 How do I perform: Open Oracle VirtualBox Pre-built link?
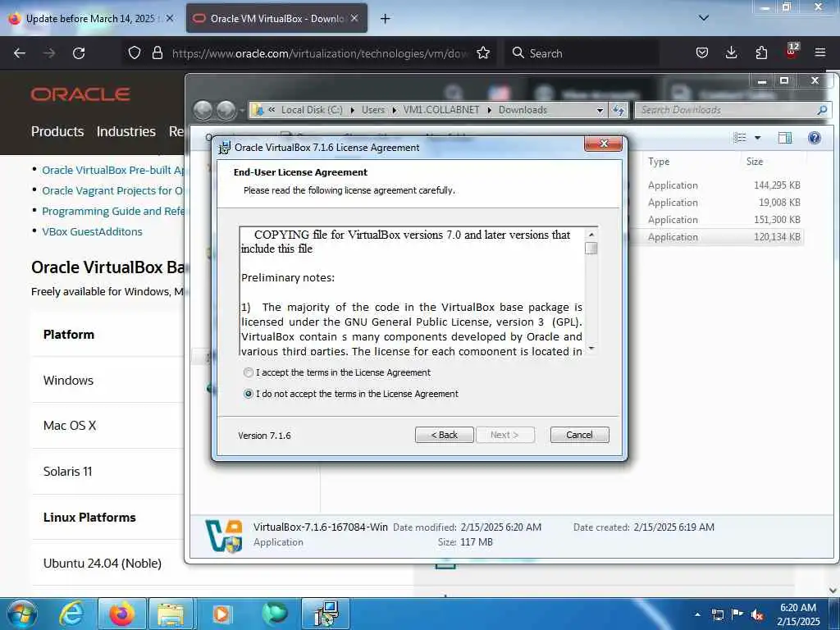(113, 171)
